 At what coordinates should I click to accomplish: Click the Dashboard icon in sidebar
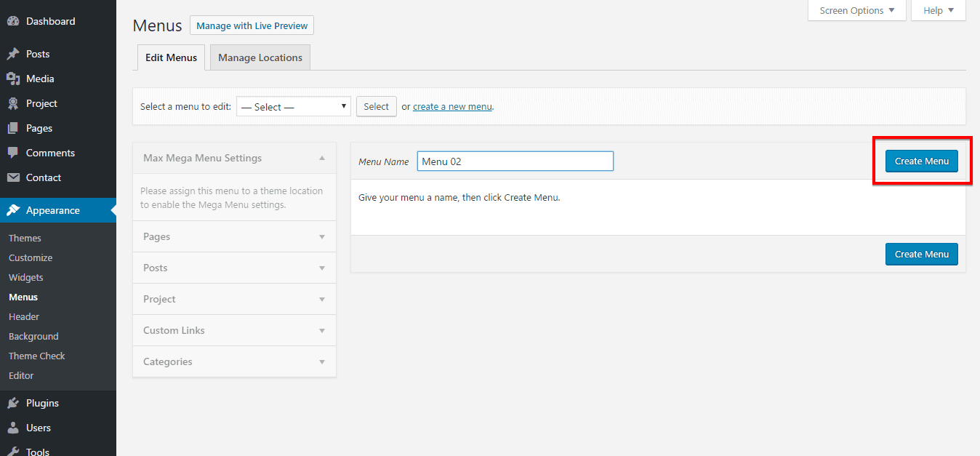(x=15, y=20)
